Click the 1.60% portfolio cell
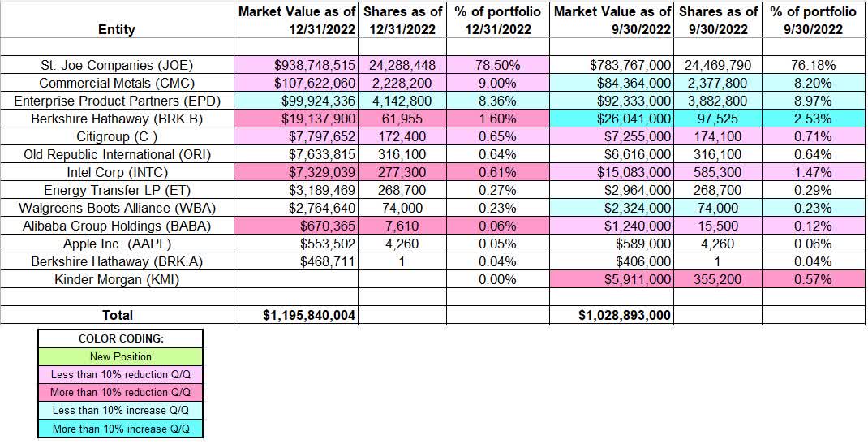Screen dimensions: 868x444 pyautogui.click(x=497, y=119)
